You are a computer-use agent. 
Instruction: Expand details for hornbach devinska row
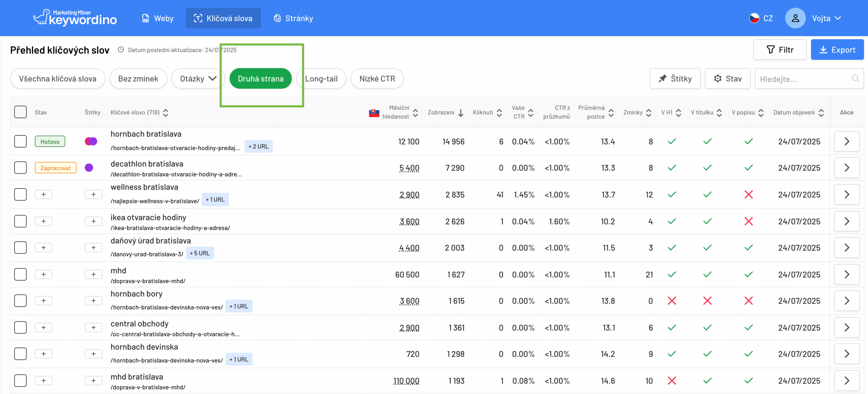[847, 354]
